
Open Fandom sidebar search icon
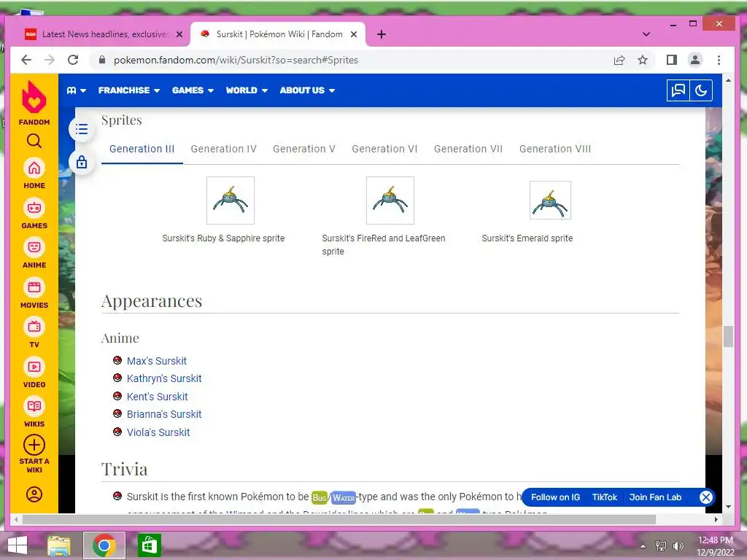tap(34, 141)
